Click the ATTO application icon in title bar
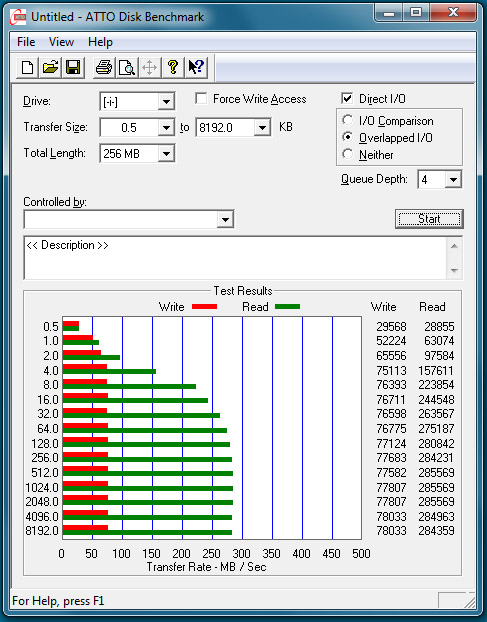 [x=19, y=17]
